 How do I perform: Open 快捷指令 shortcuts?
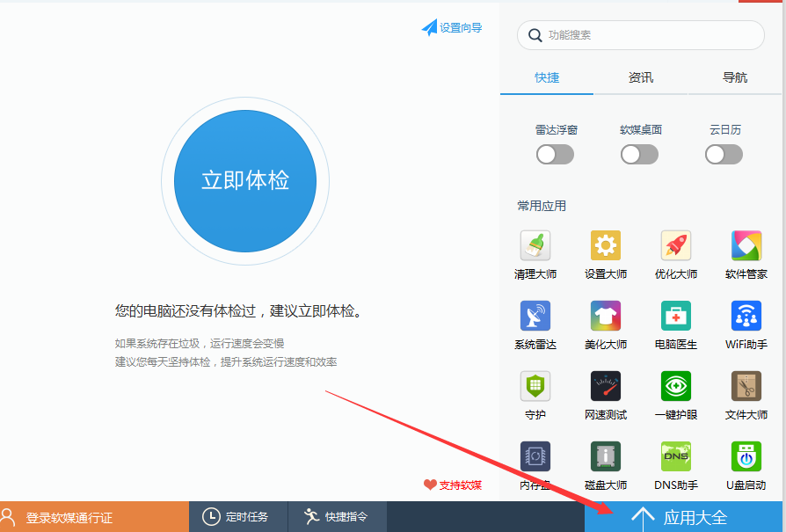pos(338,516)
